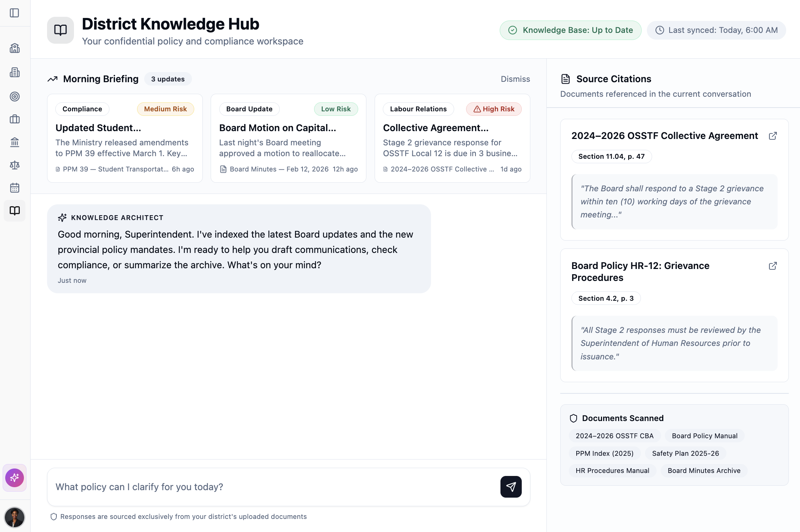800x532 pixels.
Task: Select the target icon in the sidebar
Action: coord(15,96)
